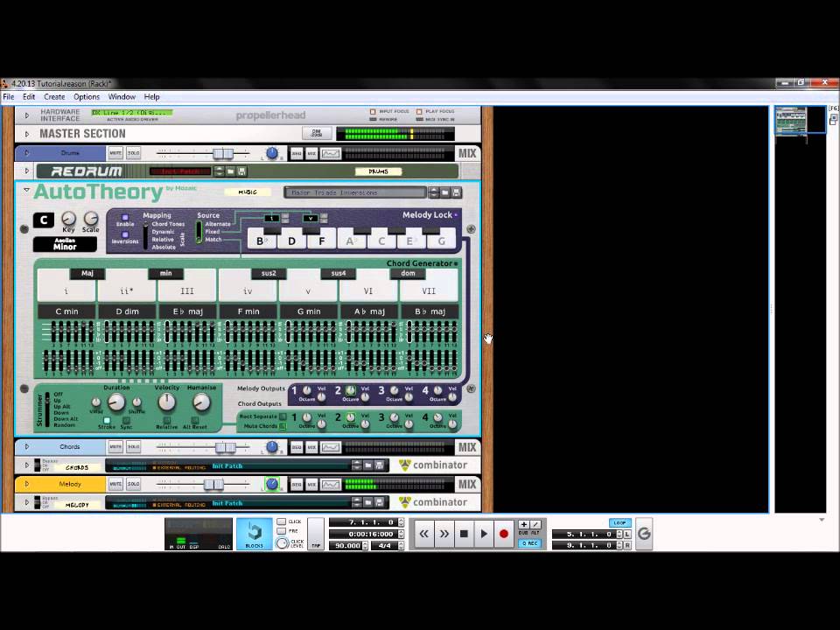
Task: Mute the Chords channel
Action: (x=115, y=447)
